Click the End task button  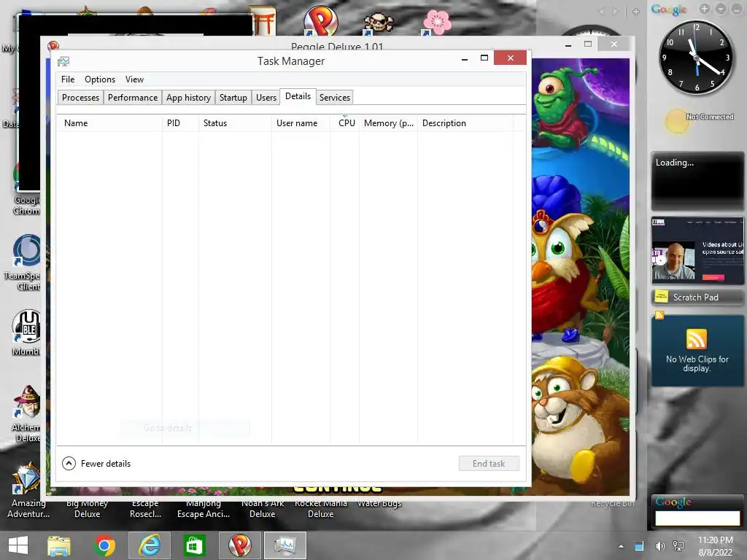[x=489, y=463]
